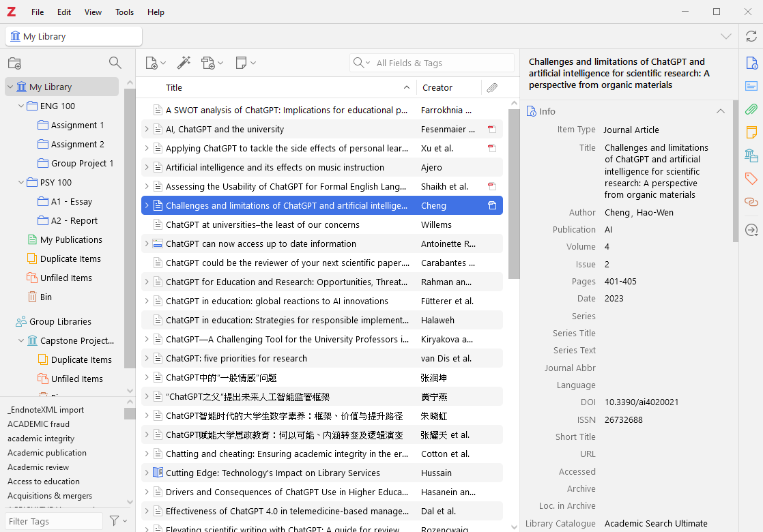Expand the 'AI, ChatGPT and the university' item

[x=146, y=130]
